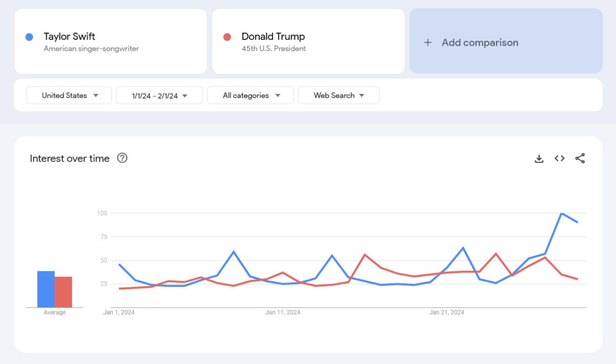Open the date range picker showing 1/1/24 - 2/1/24

[159, 95]
